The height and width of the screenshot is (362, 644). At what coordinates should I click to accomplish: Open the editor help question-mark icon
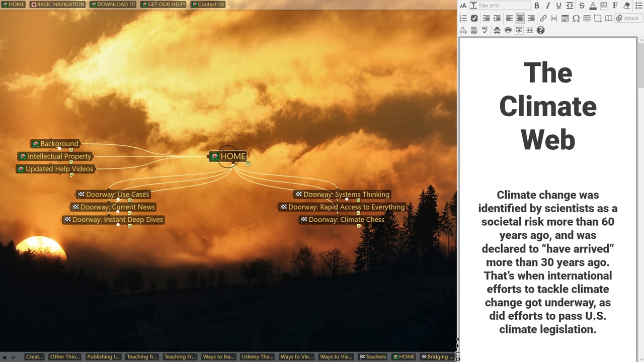tap(540, 30)
